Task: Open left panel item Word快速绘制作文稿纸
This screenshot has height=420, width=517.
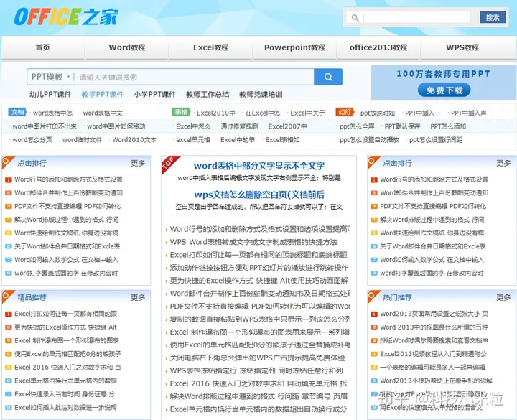Action: (x=66, y=233)
